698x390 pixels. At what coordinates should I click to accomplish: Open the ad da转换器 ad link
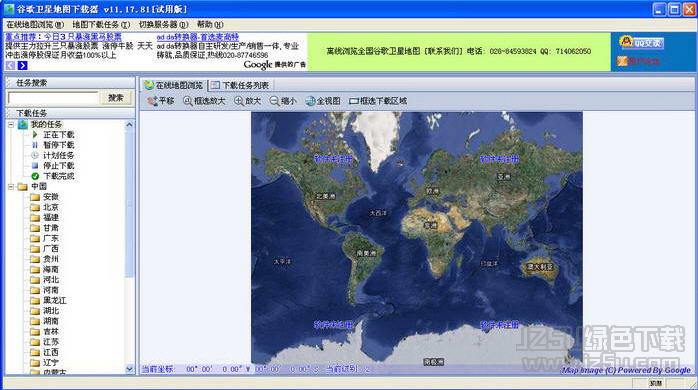click(x=198, y=37)
